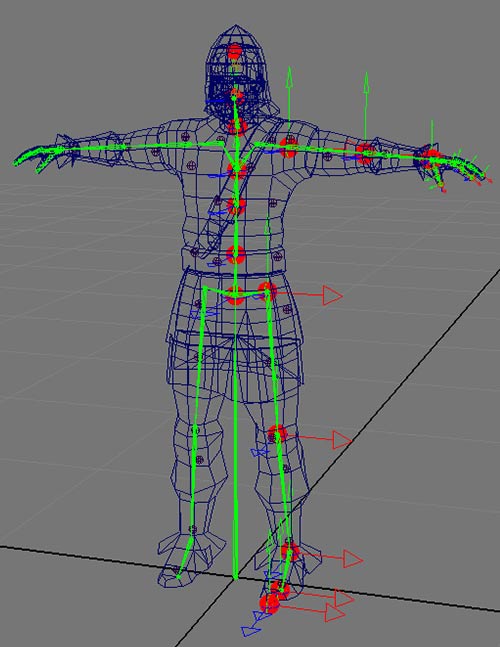Click the red arrow handle extending from the hip joint

pos(333,295)
